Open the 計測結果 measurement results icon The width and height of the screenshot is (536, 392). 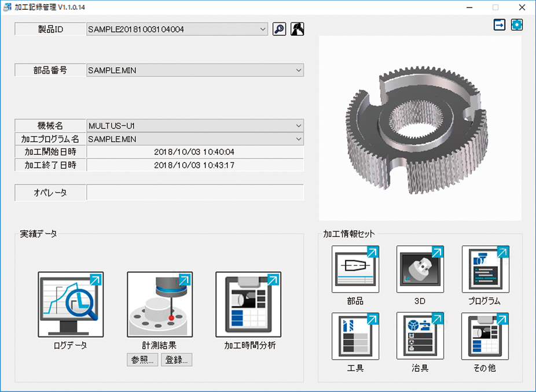click(x=160, y=305)
